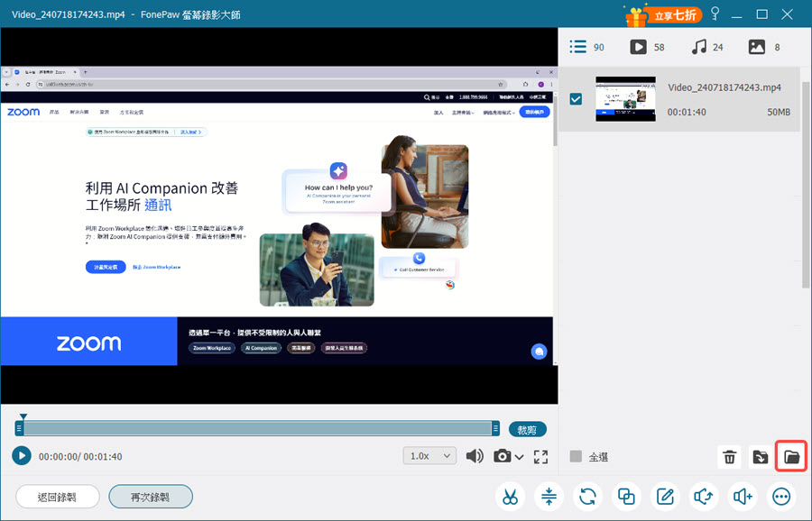Viewport: 812px width, 521px height.
Task: Open the extract audio tool
Action: click(704, 497)
